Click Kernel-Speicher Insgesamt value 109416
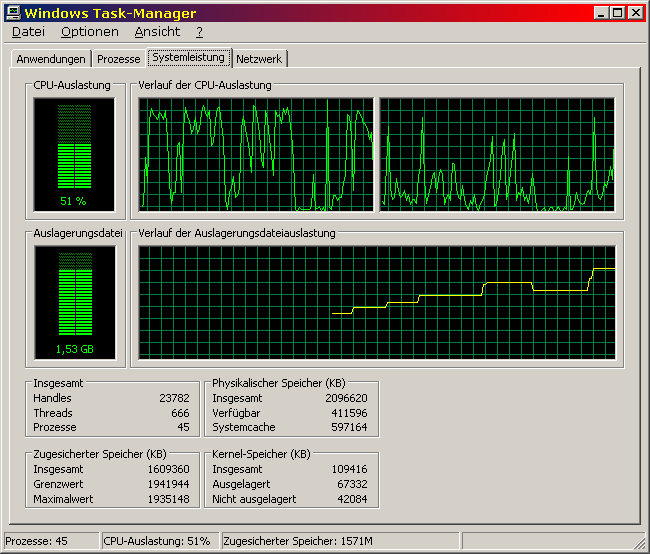Viewport: 650px width, 554px height. point(349,469)
